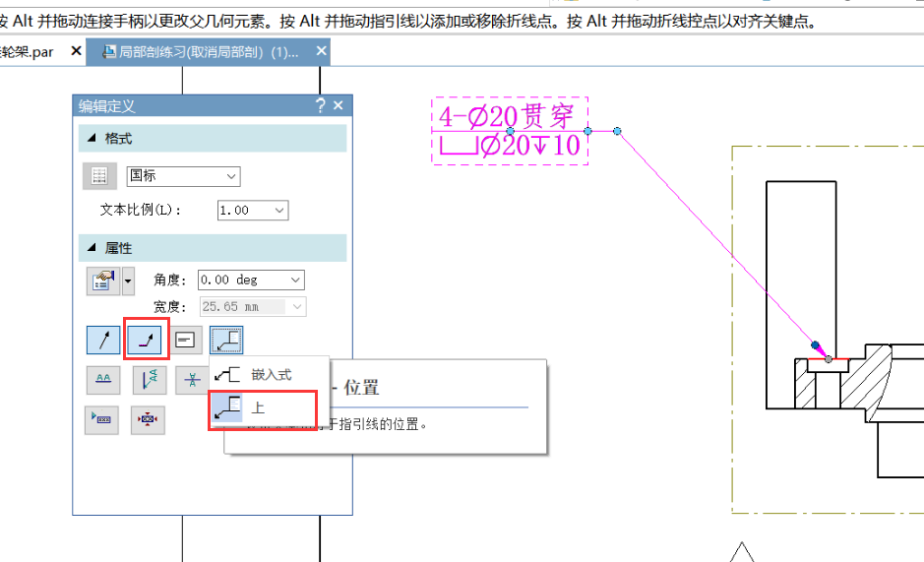The image size is (924, 562).
Task: Collapse the 属性 section
Action: (92, 248)
